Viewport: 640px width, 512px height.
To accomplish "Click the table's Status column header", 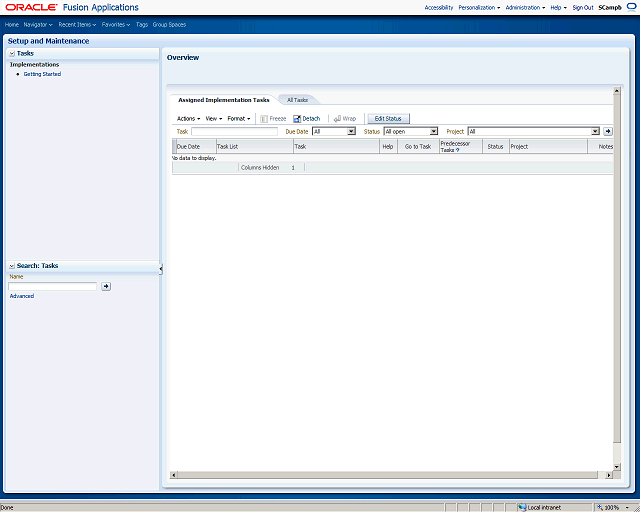I will click(x=496, y=147).
